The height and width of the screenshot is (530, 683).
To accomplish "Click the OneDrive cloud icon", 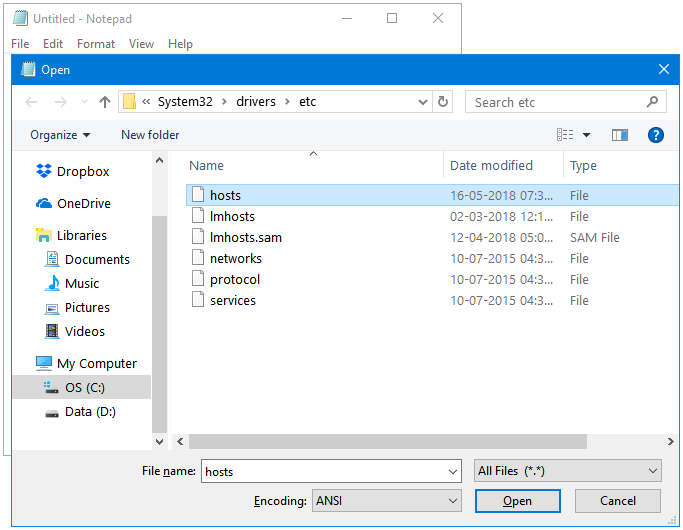I will [x=44, y=203].
